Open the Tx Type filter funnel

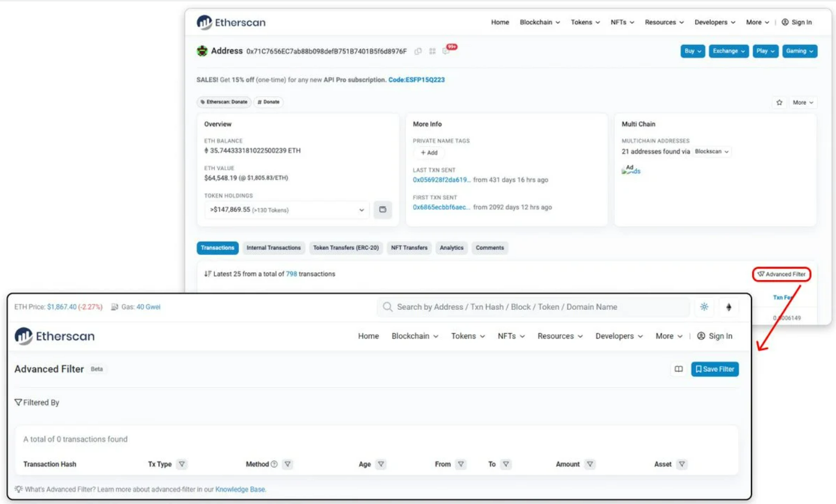pos(182,464)
